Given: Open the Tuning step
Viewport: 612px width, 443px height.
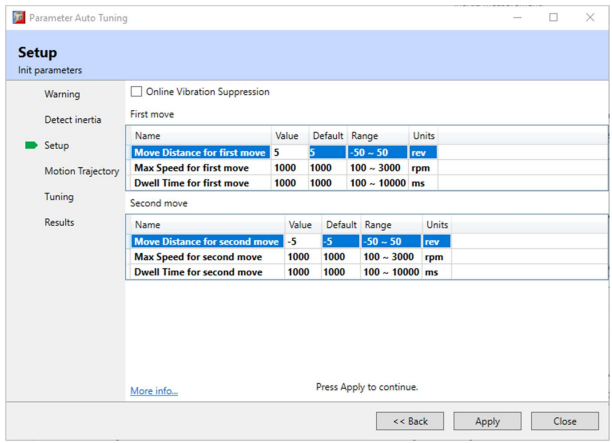Looking at the screenshot, I should [59, 197].
